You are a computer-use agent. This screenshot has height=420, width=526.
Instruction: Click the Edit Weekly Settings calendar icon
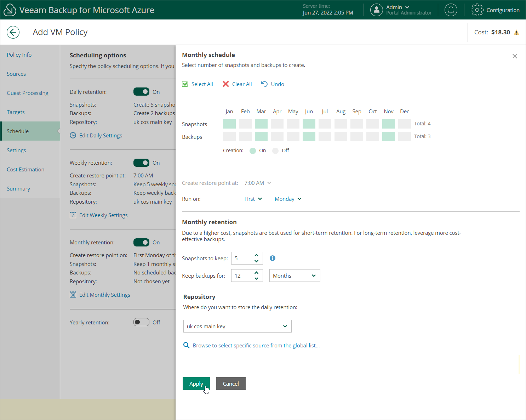pos(73,215)
